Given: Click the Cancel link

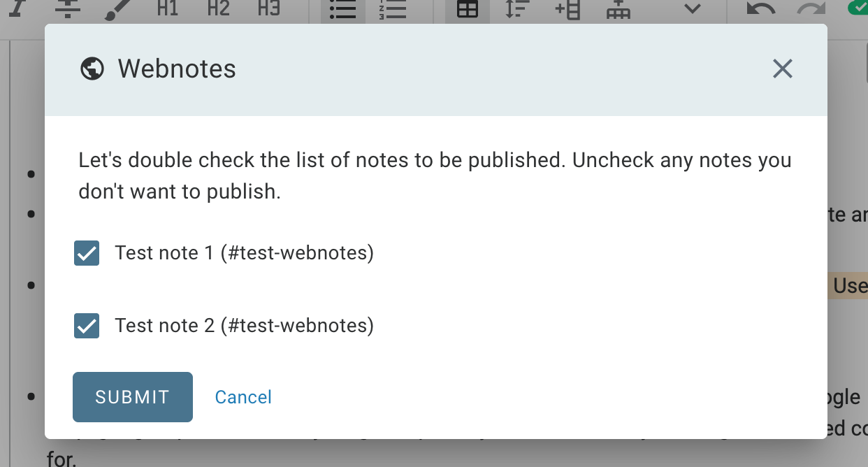Looking at the screenshot, I should click(243, 397).
